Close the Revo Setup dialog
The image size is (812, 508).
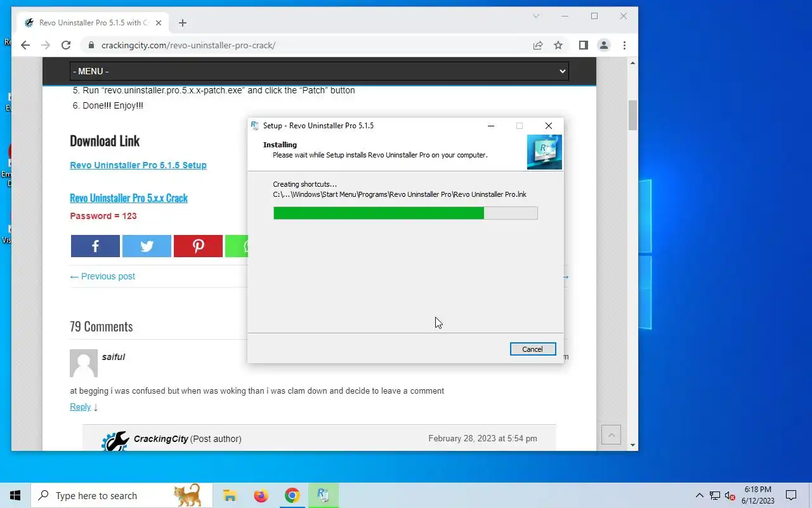point(549,126)
